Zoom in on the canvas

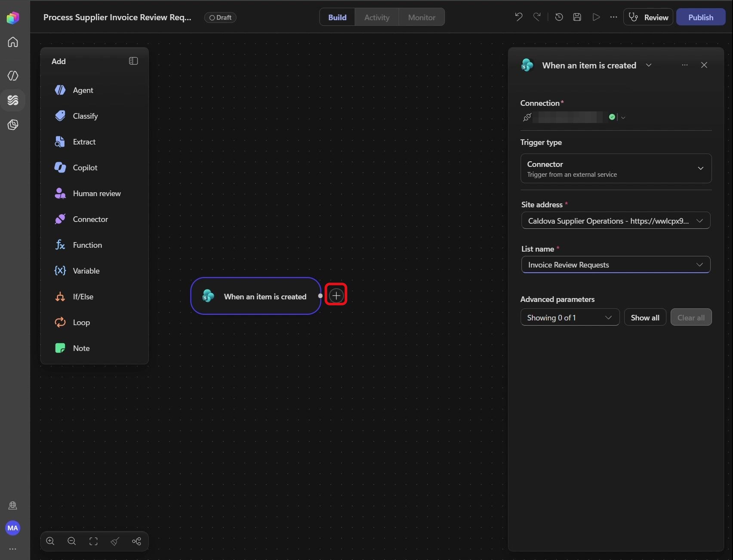click(50, 541)
